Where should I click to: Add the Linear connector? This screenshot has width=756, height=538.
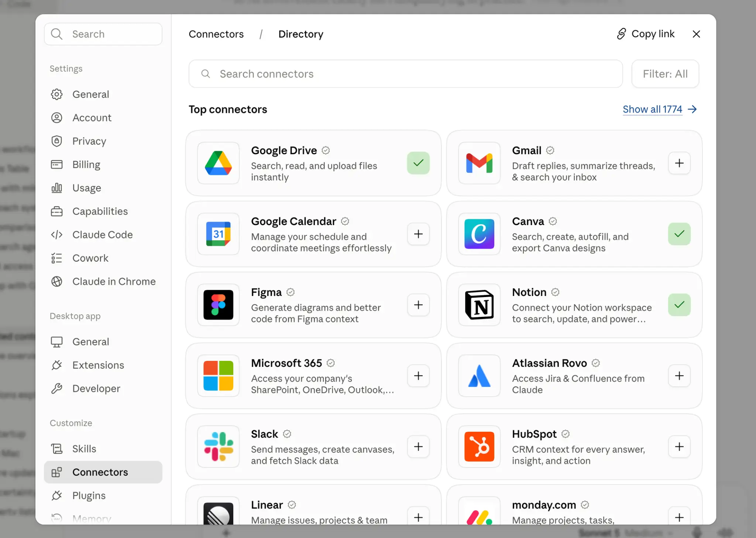(418, 517)
